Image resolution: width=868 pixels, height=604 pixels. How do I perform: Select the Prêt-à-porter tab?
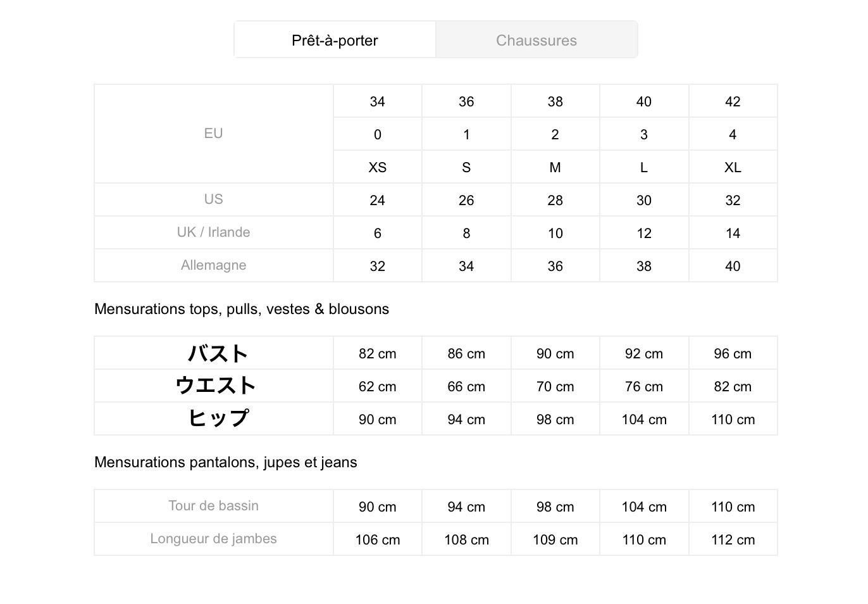pos(335,40)
